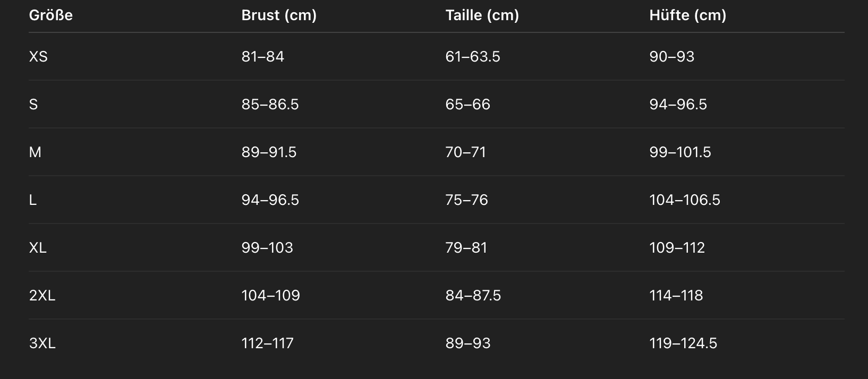The height and width of the screenshot is (379, 868).
Task: Click the XS chest value 81–84
Action: click(263, 57)
